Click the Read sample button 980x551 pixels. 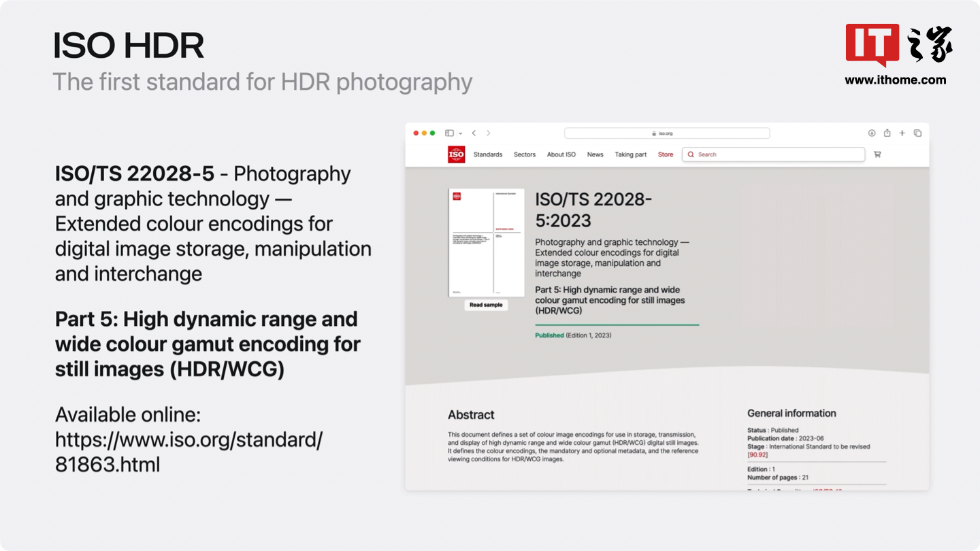point(486,305)
